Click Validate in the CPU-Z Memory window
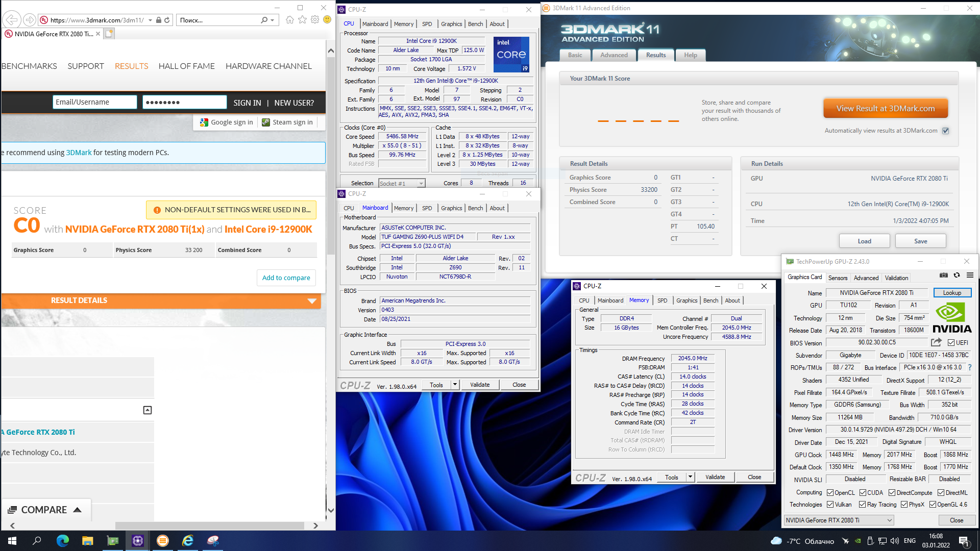The width and height of the screenshot is (980, 551). 715,477
